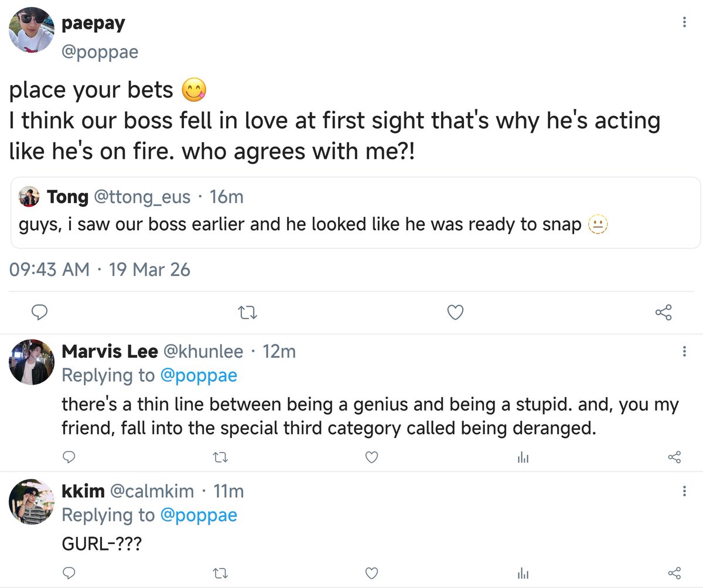View paepay's profile picture
This screenshot has height=588, width=703.
(32, 30)
